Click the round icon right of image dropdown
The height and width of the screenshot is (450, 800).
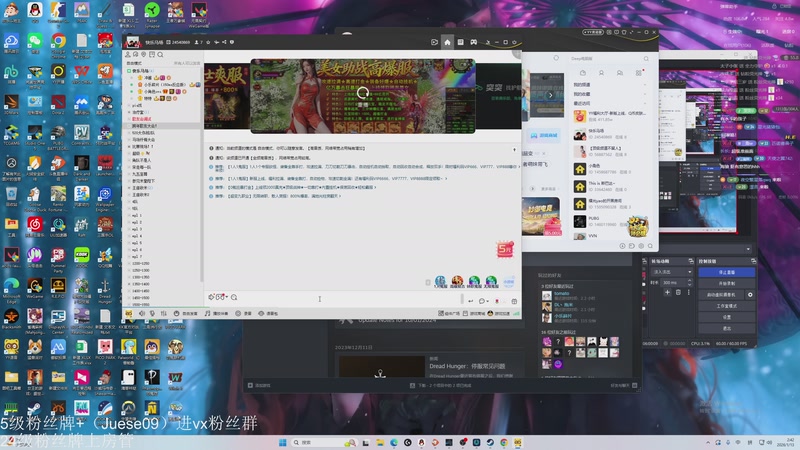pyautogui.click(x=234, y=297)
